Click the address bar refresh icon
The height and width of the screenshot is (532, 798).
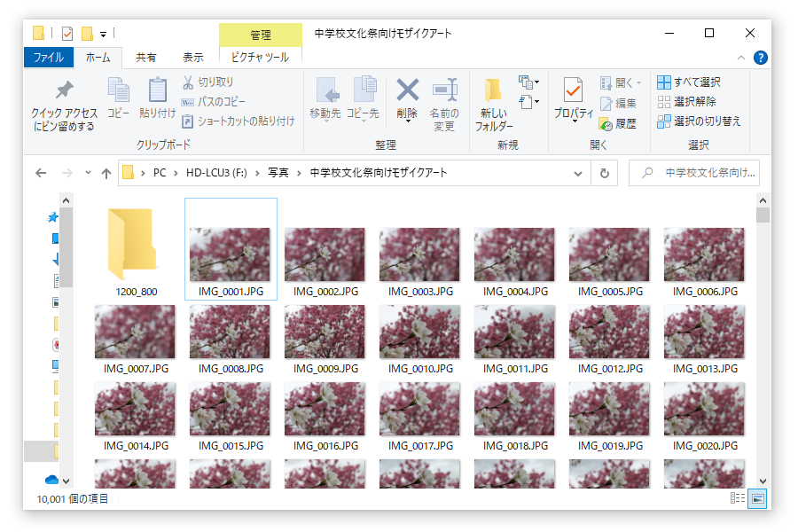604,173
